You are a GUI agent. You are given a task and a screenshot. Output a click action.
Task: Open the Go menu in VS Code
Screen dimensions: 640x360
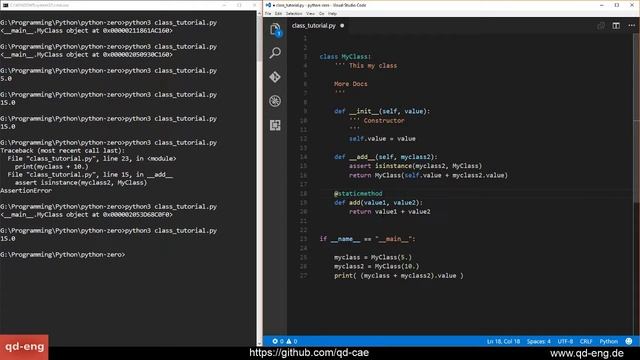pos(322,13)
